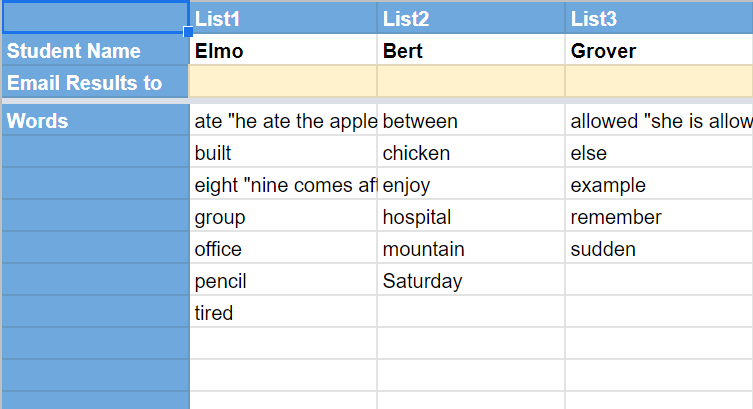Click the email results field under Bert
753x409 pixels.
[470, 82]
